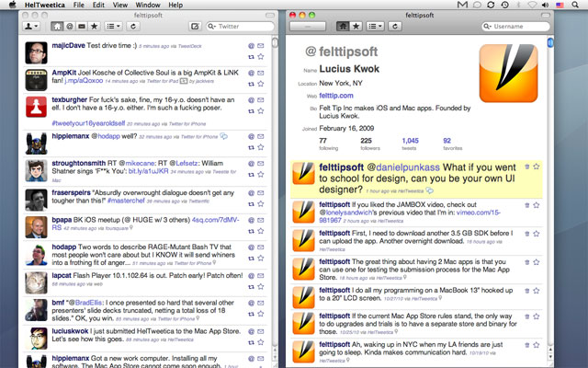Open the @lonelysandwich mention
This screenshot has height=368, width=588.
[347, 213]
